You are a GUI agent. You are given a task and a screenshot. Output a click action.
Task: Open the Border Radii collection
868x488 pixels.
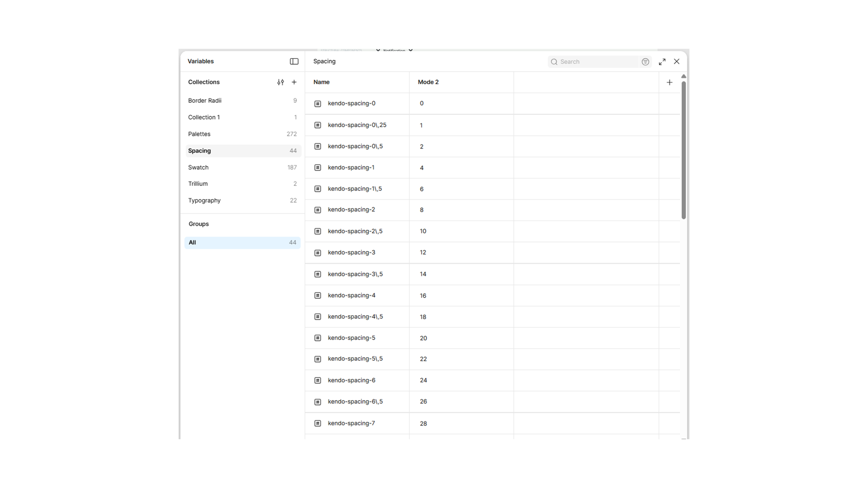click(242, 101)
